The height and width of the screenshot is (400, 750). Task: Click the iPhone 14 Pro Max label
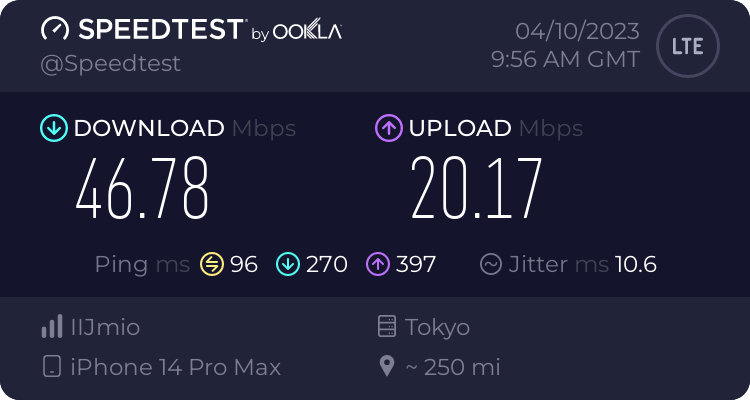point(176,367)
